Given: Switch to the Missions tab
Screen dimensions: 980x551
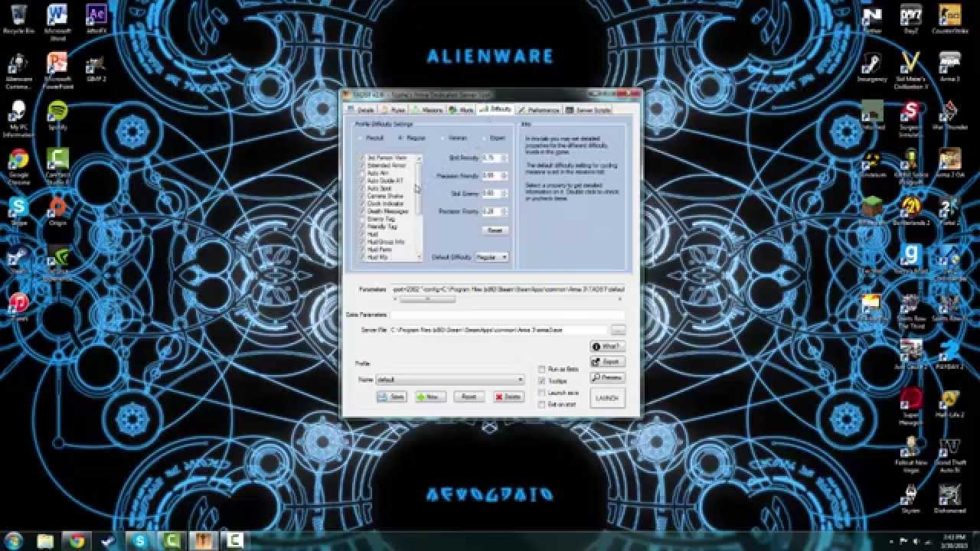Looking at the screenshot, I should pos(429,110).
